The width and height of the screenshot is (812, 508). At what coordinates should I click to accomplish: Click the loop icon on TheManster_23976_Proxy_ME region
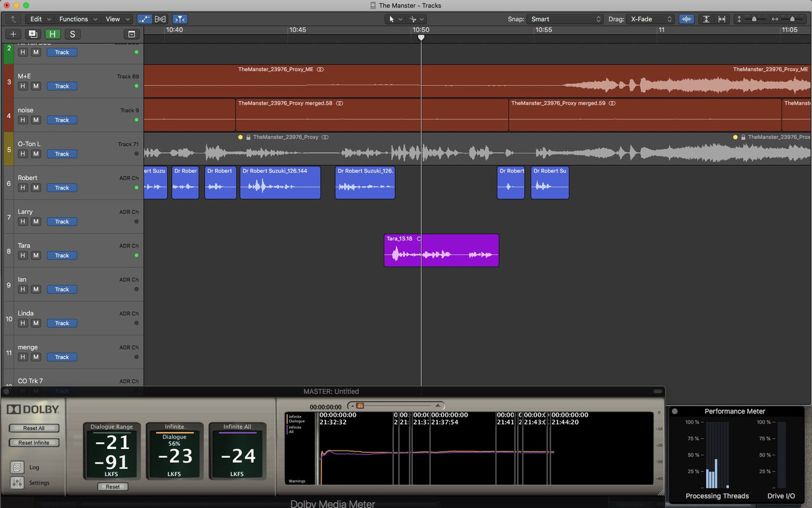tap(320, 69)
